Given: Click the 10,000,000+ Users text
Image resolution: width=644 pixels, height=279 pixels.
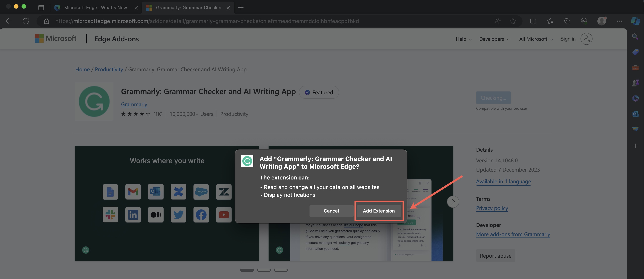Looking at the screenshot, I should click(191, 114).
